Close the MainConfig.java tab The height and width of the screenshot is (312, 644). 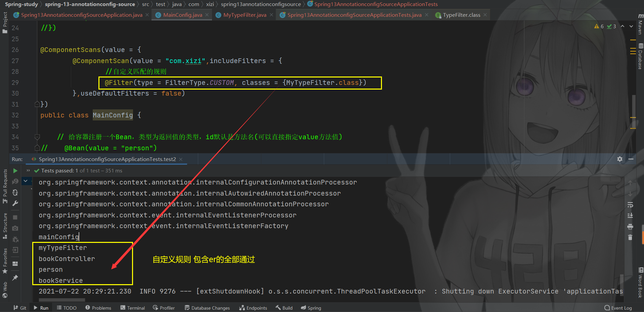207,15
